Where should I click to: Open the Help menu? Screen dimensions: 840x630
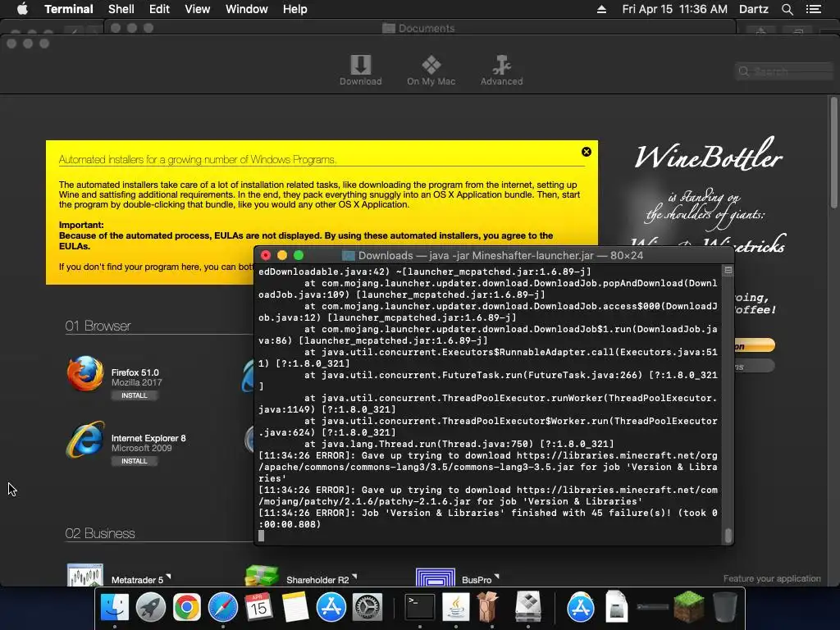click(x=294, y=9)
